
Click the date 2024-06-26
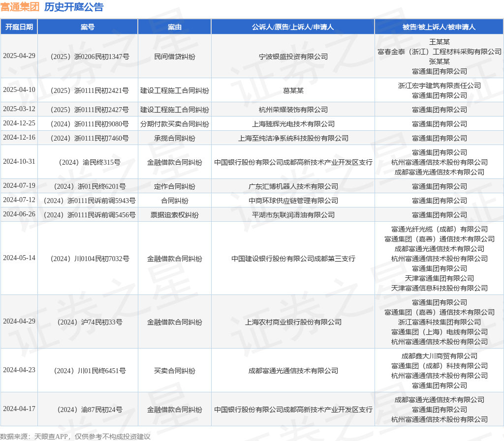pyautogui.click(x=19, y=214)
